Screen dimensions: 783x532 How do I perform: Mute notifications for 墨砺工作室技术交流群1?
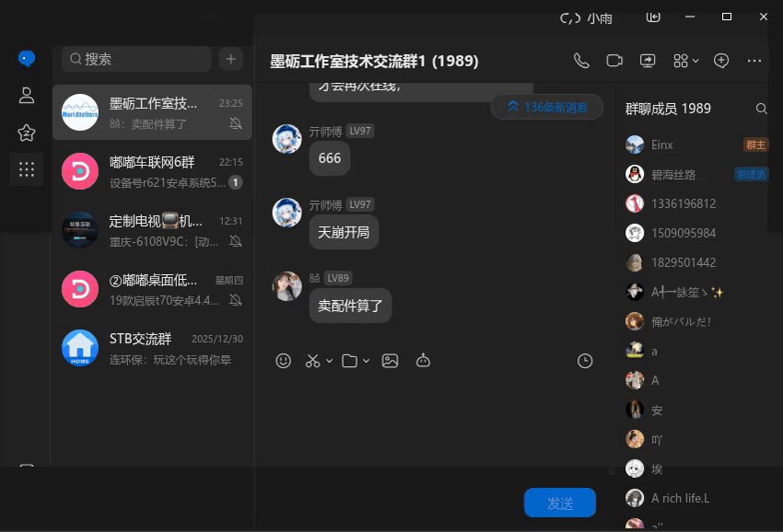[x=238, y=122]
